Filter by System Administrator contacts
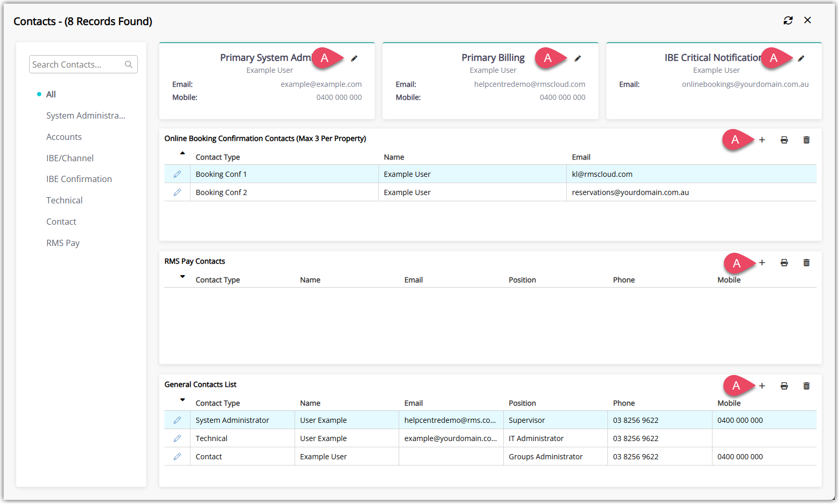Screen dimensions: 839x504 coord(85,115)
